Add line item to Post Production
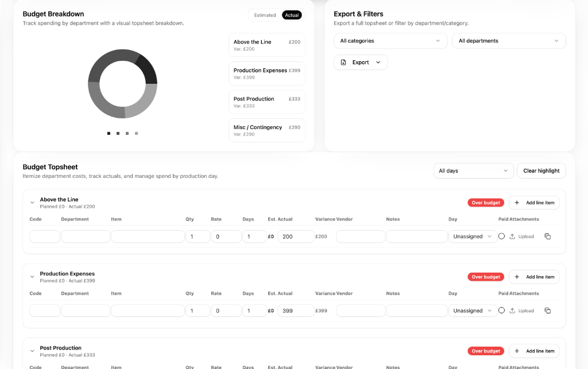 coord(534,351)
